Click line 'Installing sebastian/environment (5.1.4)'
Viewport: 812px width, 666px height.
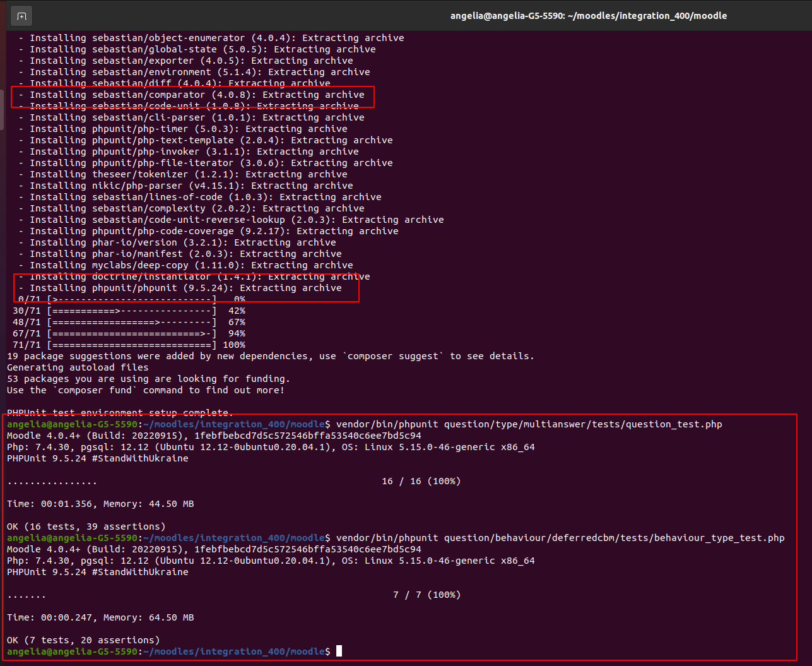[194, 72]
